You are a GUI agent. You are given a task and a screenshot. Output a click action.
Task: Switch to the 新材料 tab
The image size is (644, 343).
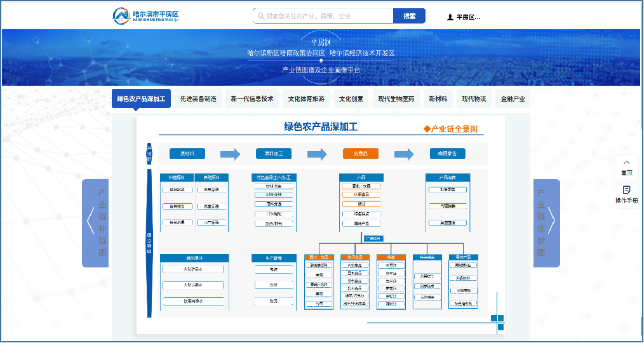coord(438,99)
